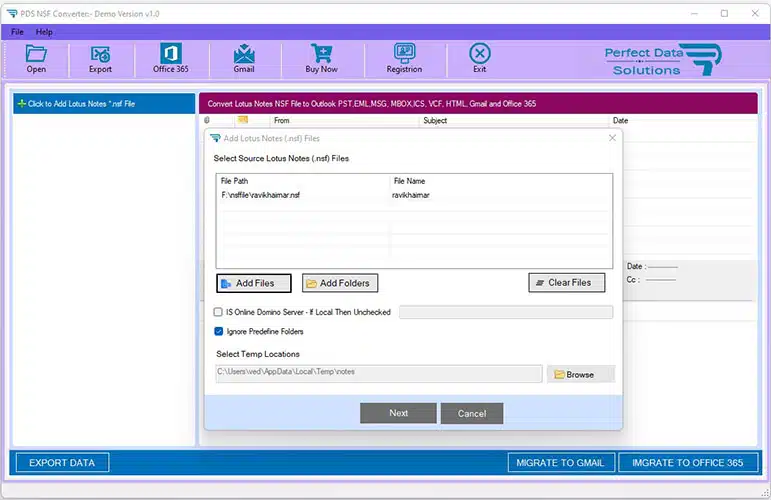This screenshot has height=500, width=771.
Task: Click the IMGRATE TO OFFICE 365 button
Action: click(687, 463)
